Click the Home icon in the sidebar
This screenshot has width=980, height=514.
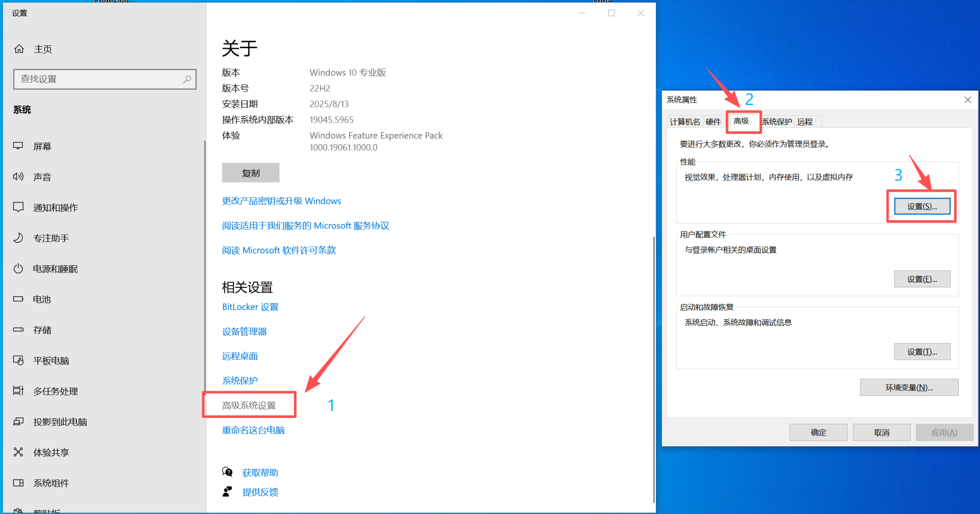(19, 49)
